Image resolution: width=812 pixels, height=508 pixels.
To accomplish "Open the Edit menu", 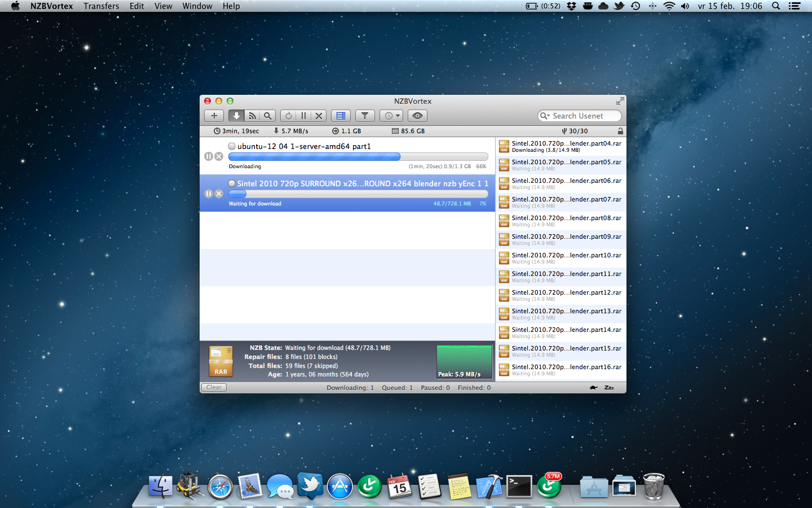I will (x=137, y=6).
